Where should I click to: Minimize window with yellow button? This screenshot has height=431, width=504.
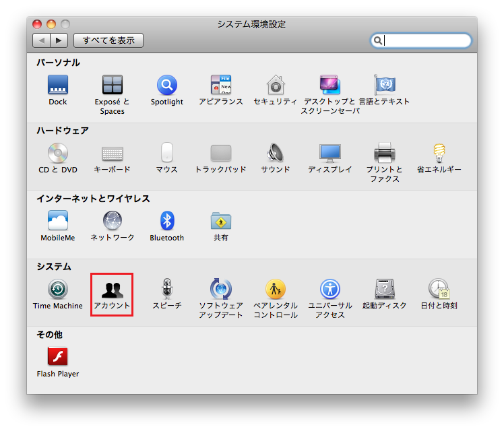coord(51,24)
